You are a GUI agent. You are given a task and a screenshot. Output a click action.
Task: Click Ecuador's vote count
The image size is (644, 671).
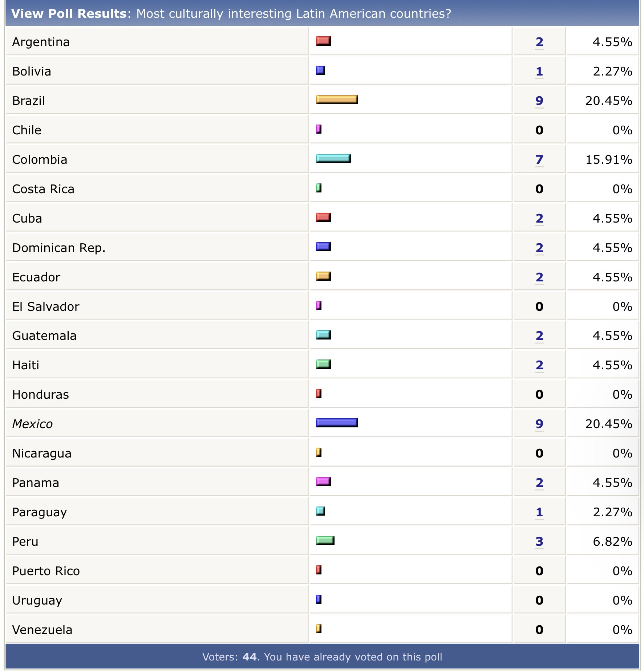[539, 277]
